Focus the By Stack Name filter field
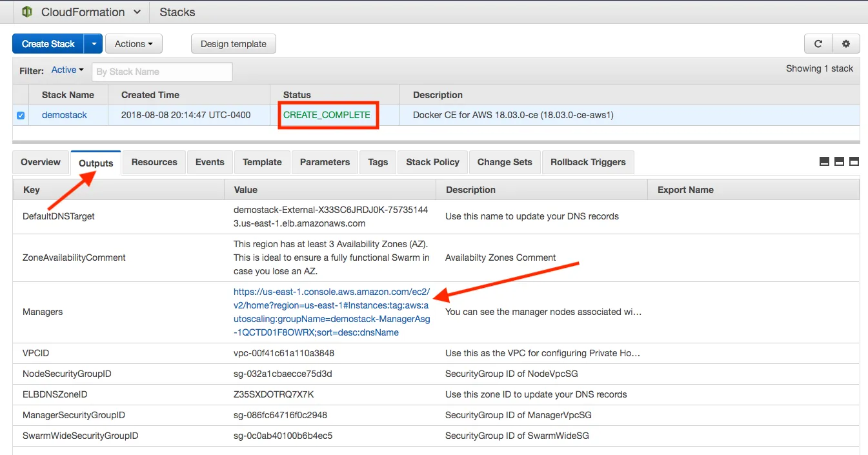The image size is (868, 455). [162, 72]
